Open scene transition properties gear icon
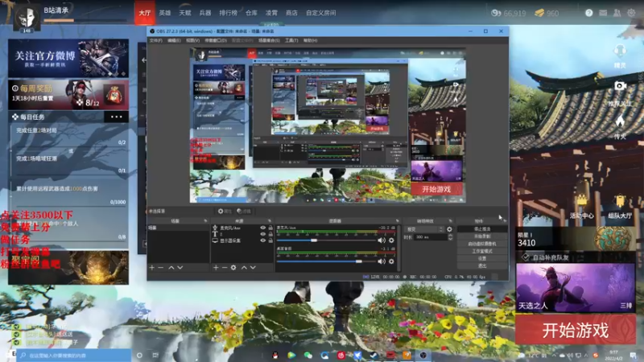The height and width of the screenshot is (362, 644). (449, 229)
